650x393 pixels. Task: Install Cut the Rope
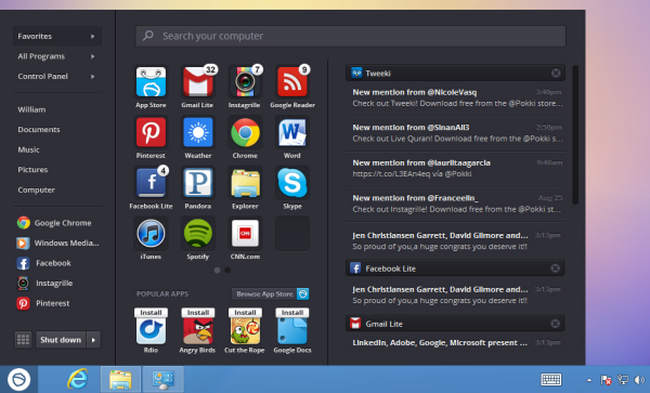coord(245,313)
